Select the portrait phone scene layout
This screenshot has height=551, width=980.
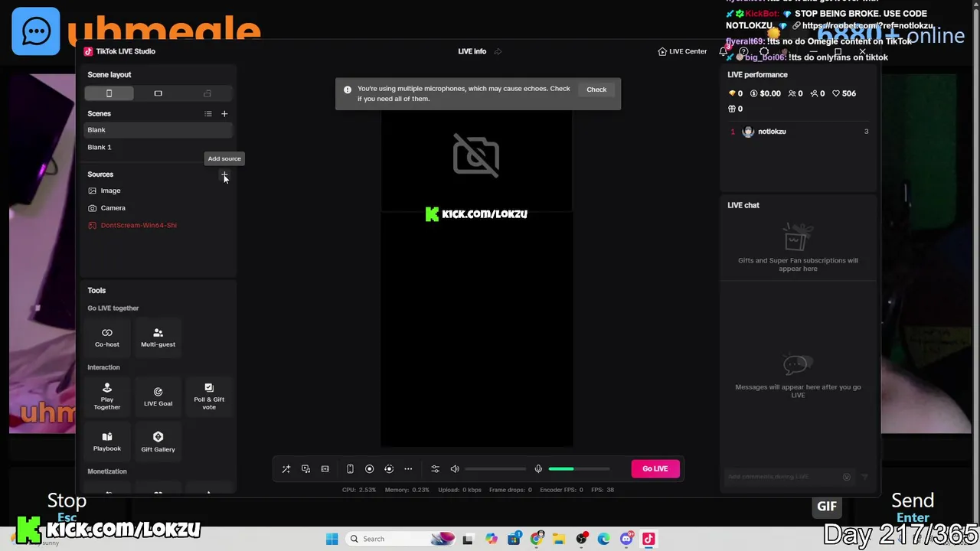coord(109,93)
